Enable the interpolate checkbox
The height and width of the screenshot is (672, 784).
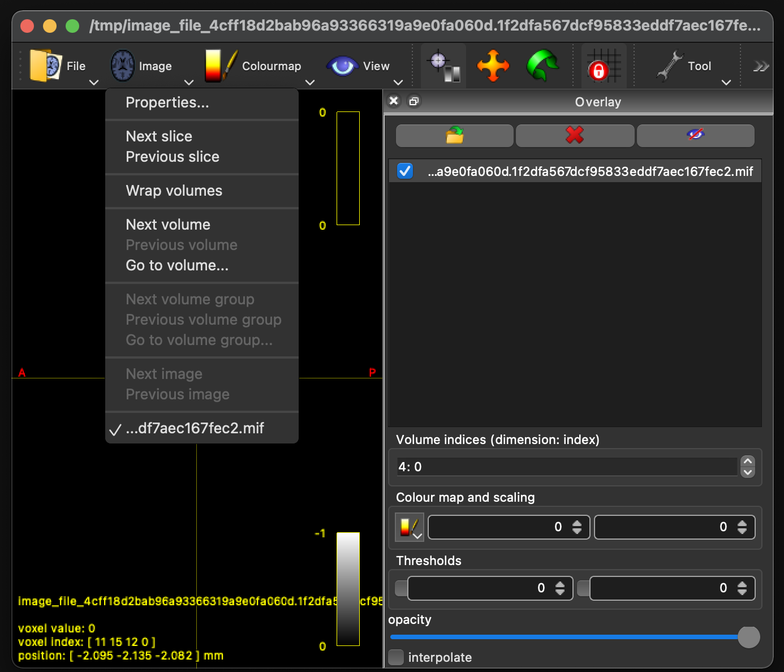[x=396, y=657]
